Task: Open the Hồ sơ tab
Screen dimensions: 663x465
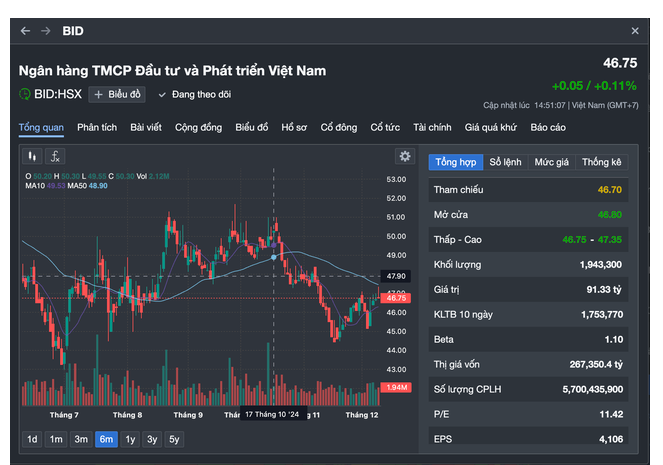Action: click(294, 127)
